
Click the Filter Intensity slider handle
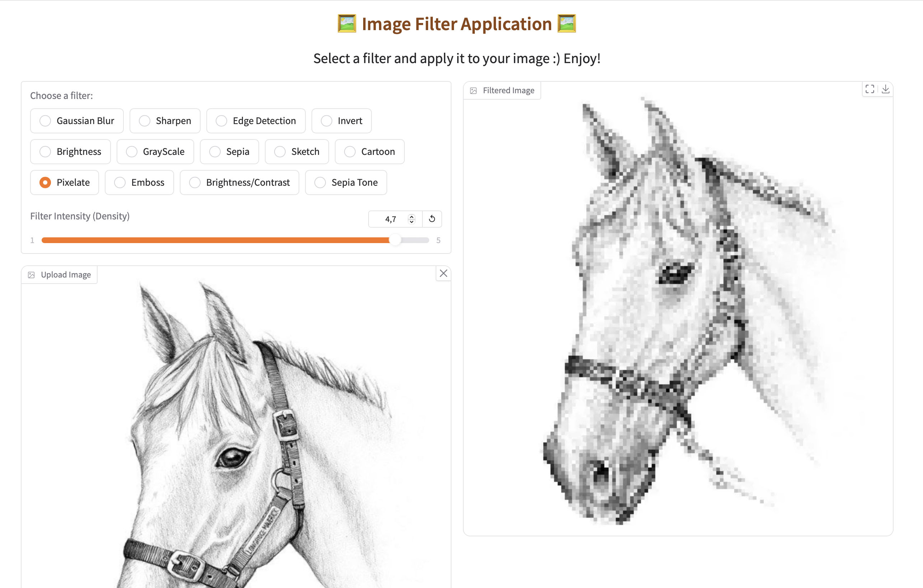pos(395,240)
